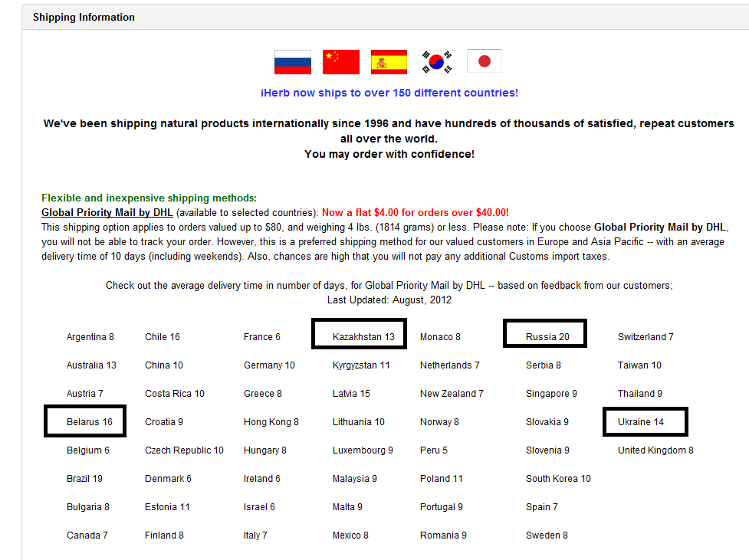Click 'Malaysia 9' entry
The height and width of the screenshot is (560, 749).
354,479
